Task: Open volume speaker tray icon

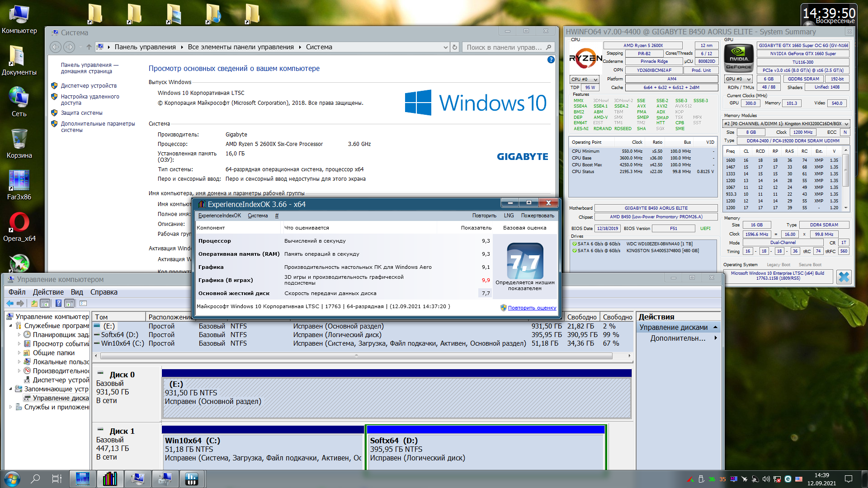Action: (766, 479)
